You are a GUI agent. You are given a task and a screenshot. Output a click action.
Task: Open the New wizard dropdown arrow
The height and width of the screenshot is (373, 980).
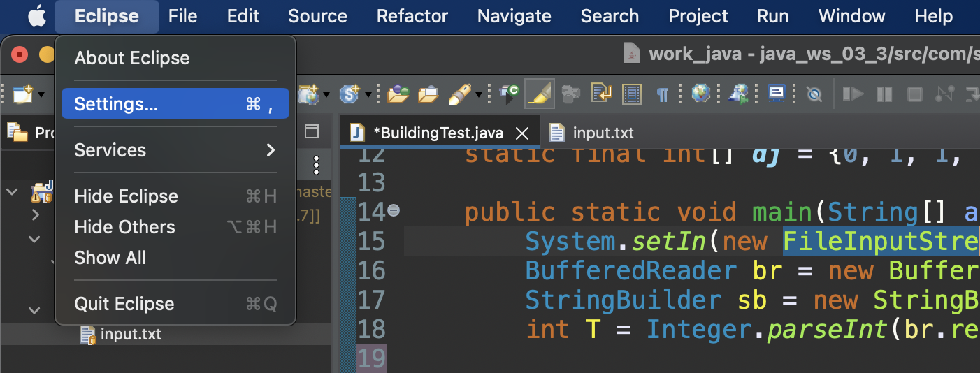pyautogui.click(x=41, y=94)
